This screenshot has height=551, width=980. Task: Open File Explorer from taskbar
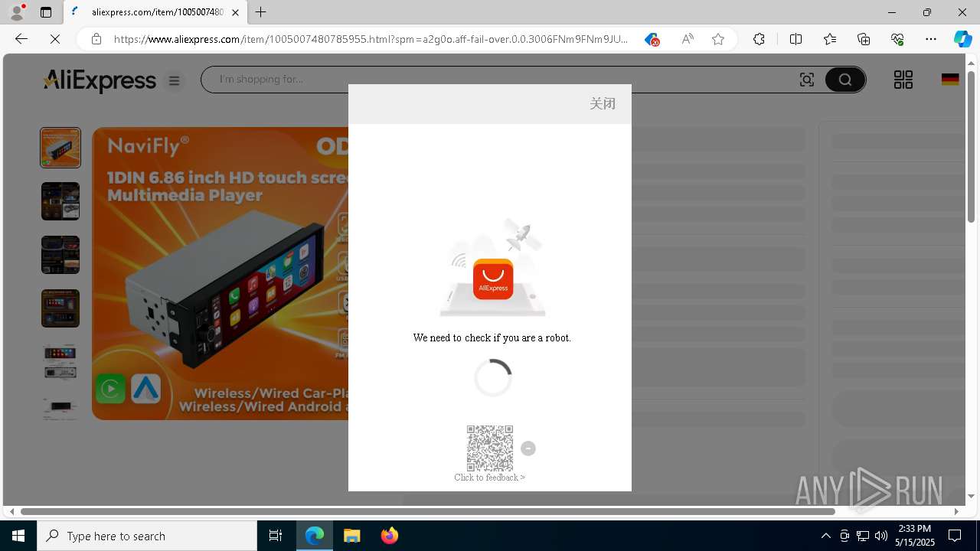(351, 536)
